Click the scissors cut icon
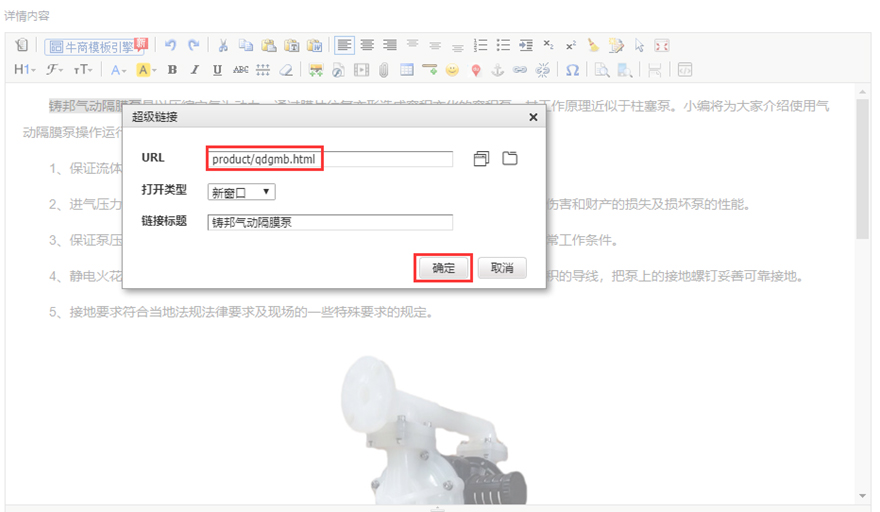 223,45
